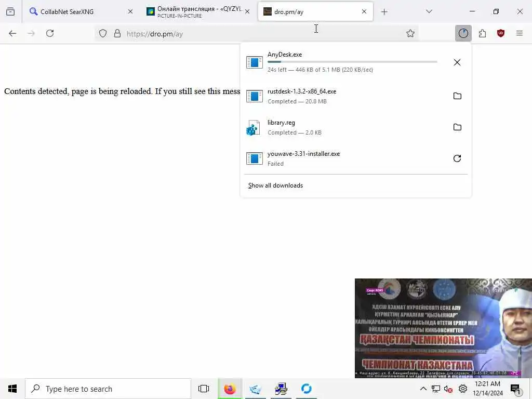Open the clock showing 12:21 AM
This screenshot has width=532, height=399.
pos(487,389)
